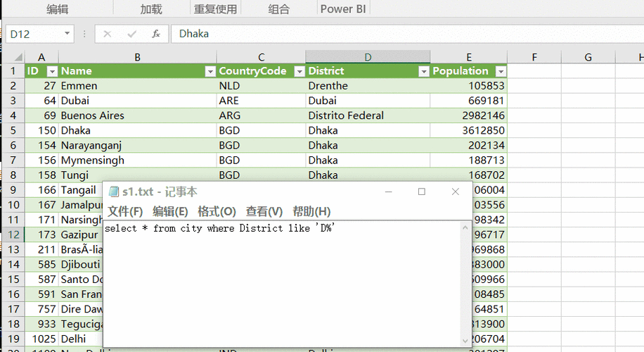Click the Power BI ribbon group label

click(343, 9)
